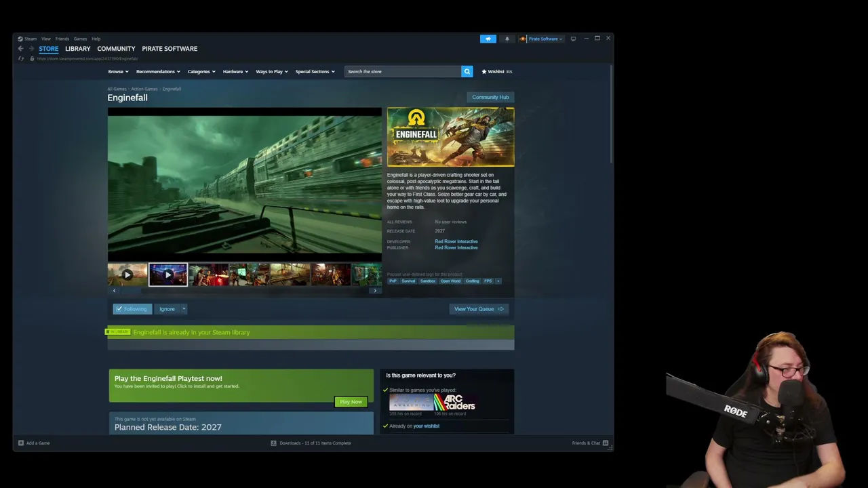Open the notifications bell

point(507,39)
